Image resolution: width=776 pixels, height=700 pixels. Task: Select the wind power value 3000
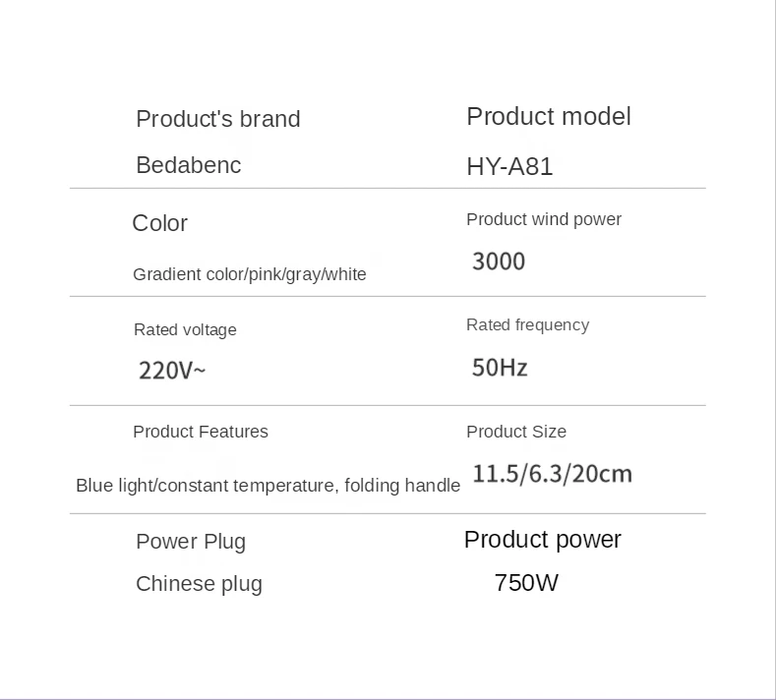[499, 262]
